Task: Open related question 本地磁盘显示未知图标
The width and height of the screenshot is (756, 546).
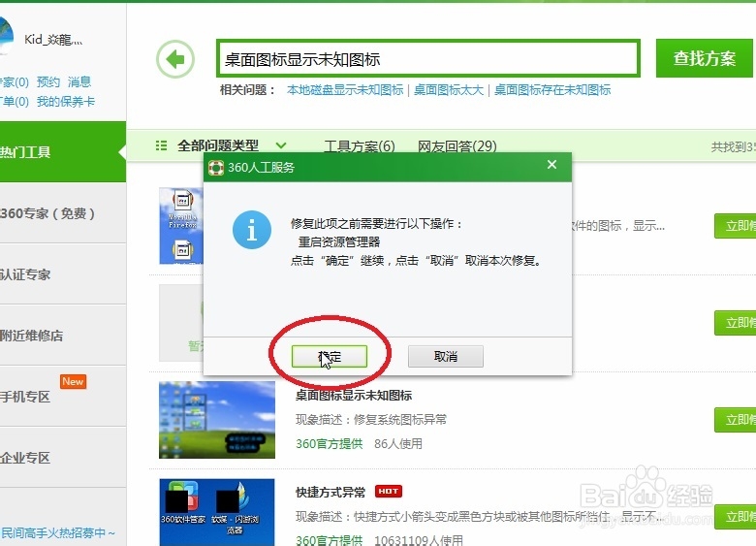Action: pos(345,90)
